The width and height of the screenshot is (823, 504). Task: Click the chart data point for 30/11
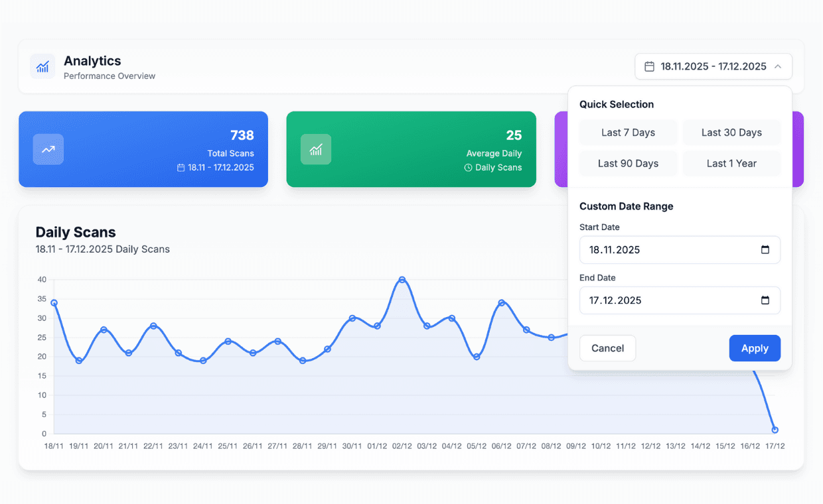(352, 318)
